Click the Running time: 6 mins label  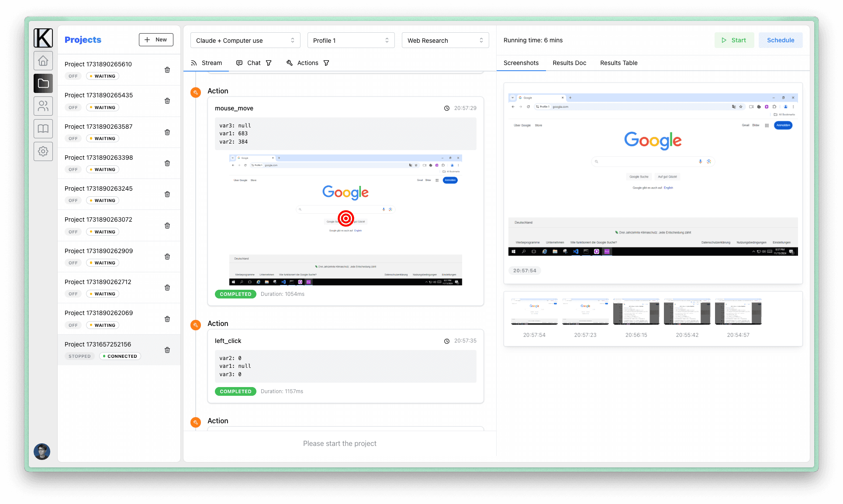click(533, 40)
